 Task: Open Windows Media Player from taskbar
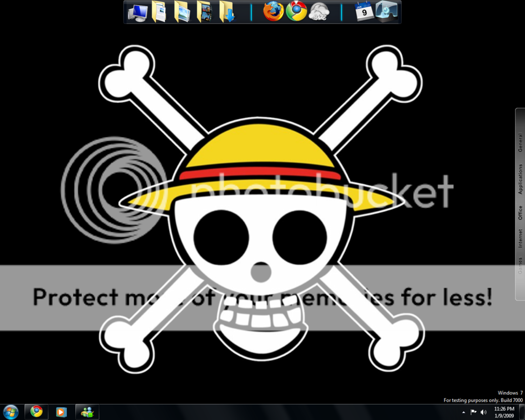pyautogui.click(x=62, y=412)
